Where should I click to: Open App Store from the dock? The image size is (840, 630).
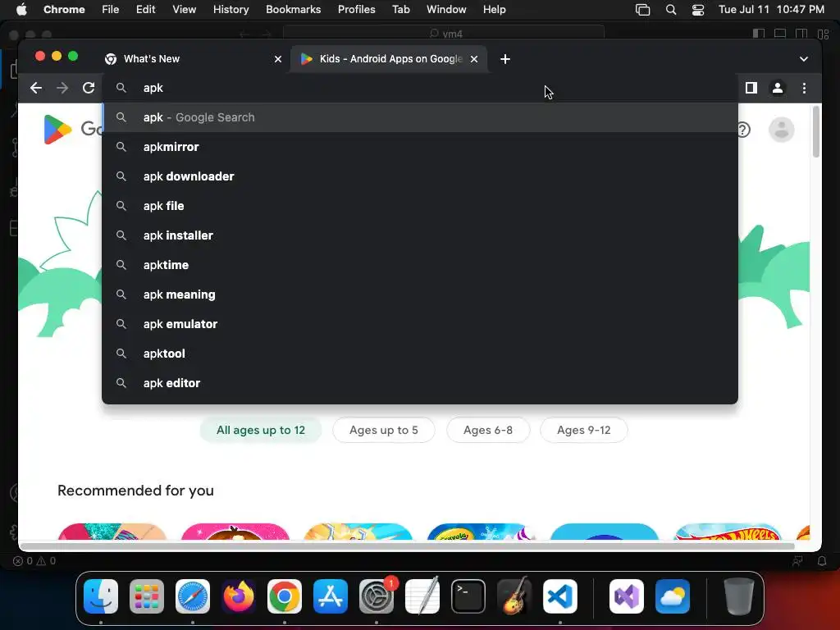(331, 596)
